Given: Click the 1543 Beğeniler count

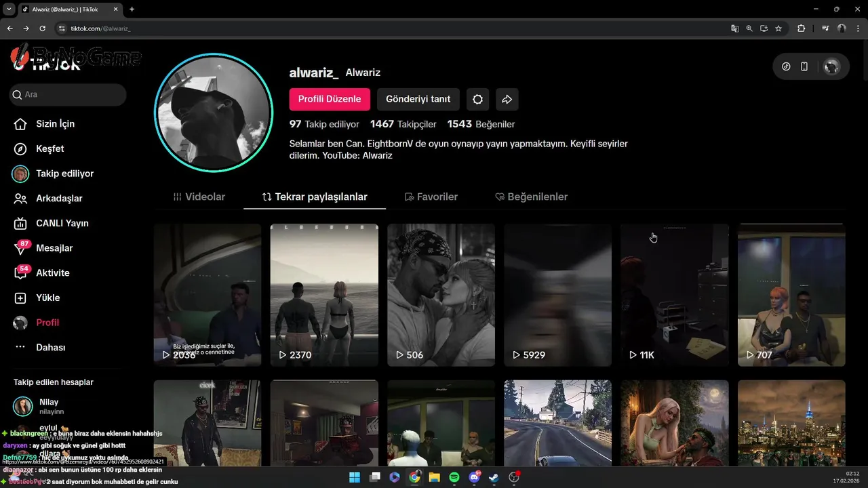Looking at the screenshot, I should [481, 124].
